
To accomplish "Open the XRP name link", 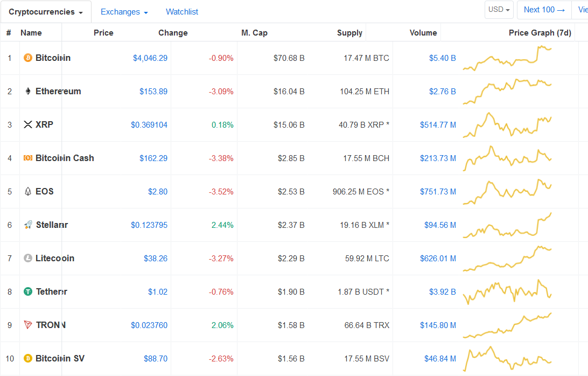I will click(44, 124).
